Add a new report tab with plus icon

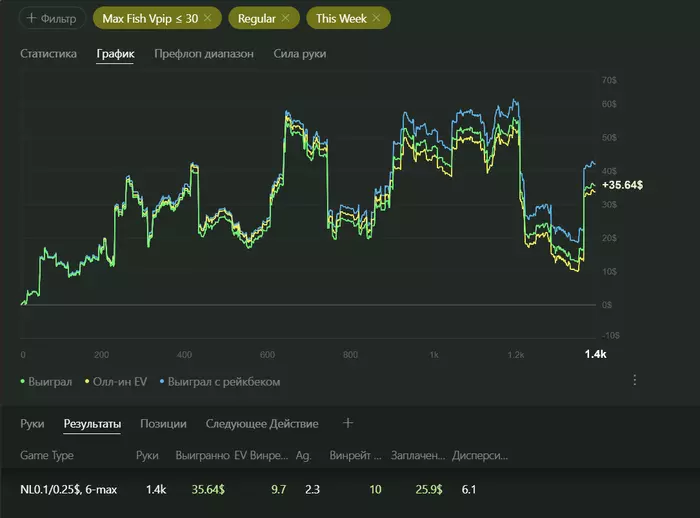348,423
